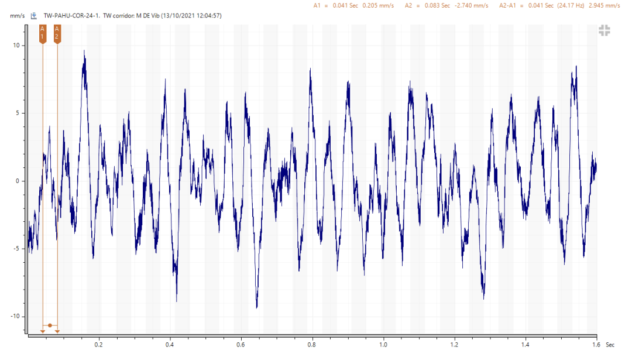Click the gray horizontal time axis bar

310,336
